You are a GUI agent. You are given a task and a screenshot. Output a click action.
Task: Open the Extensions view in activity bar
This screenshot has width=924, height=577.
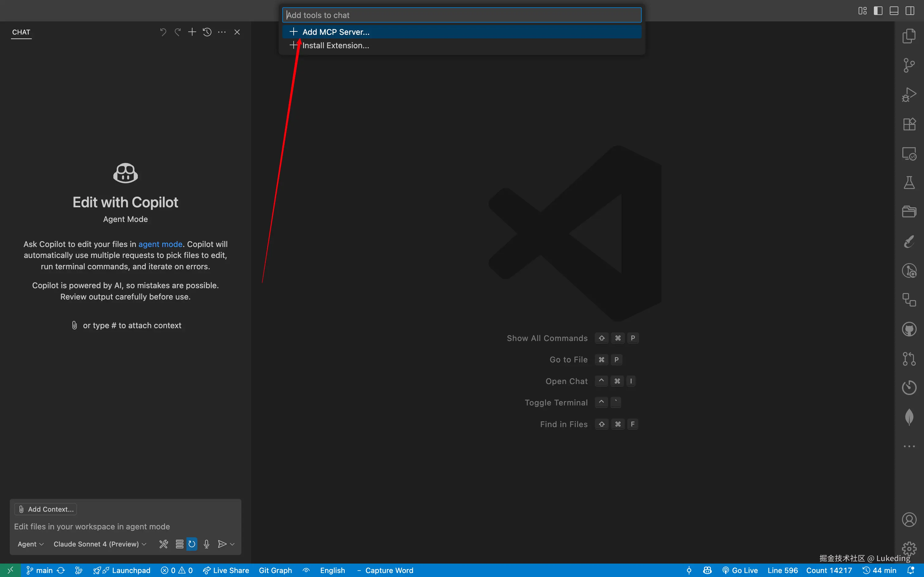tap(909, 124)
